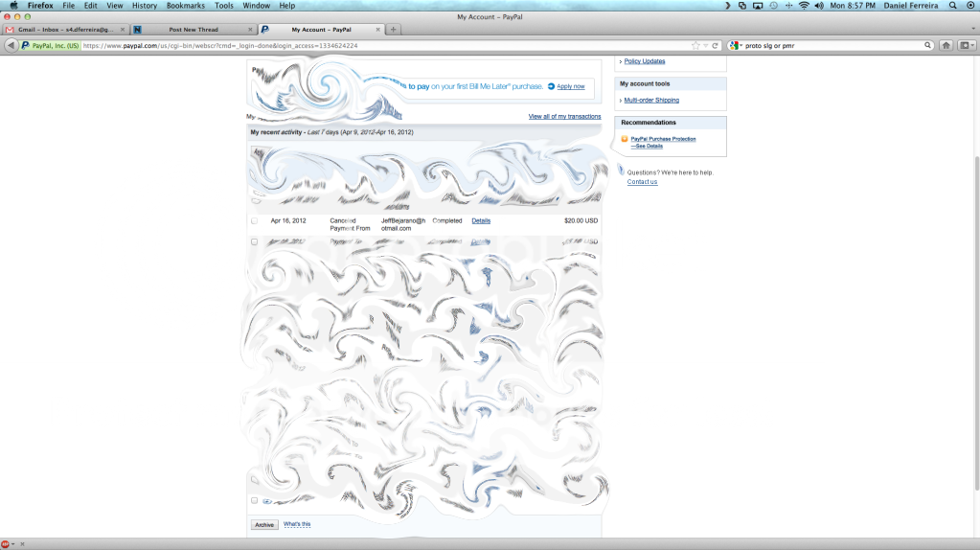The image size is (980, 550).
Task: Open the Google search engine selector
Action: click(736, 46)
